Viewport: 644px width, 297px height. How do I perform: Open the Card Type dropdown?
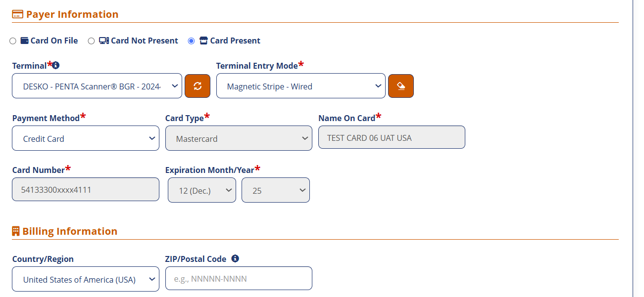pos(239,138)
